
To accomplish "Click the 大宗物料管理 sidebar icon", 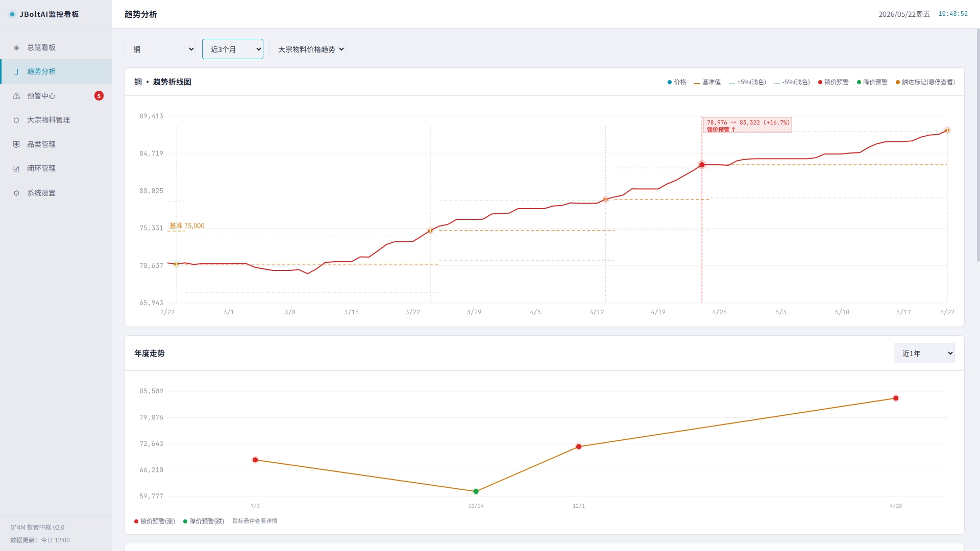I will click(16, 120).
